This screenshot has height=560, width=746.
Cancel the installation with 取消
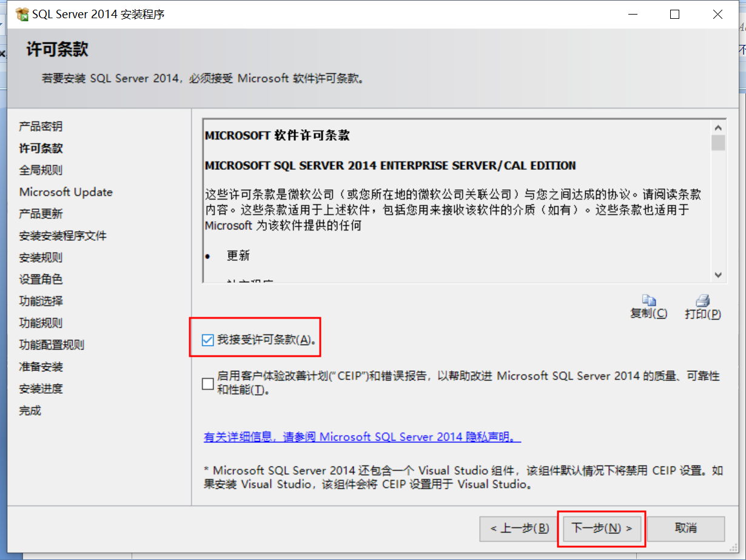(x=686, y=528)
